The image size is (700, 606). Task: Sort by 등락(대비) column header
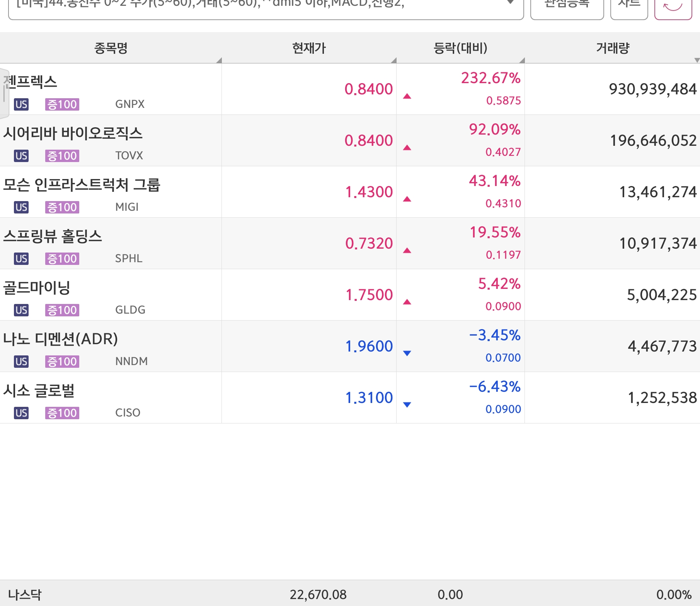pos(460,48)
